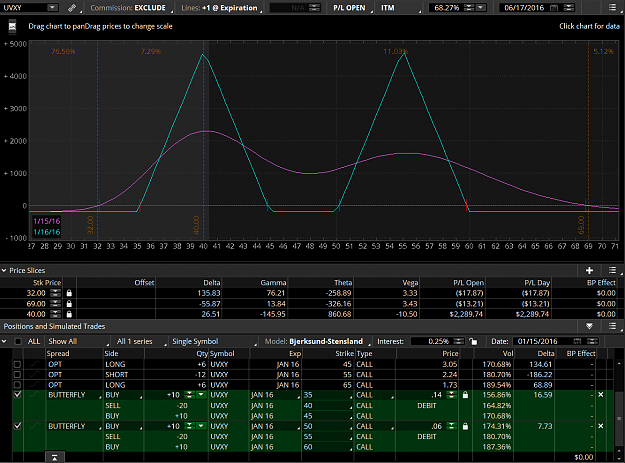Screen dimensions: 625x463
Task: Open calendar icon for 06/17/2016 date
Action: pos(554,8)
